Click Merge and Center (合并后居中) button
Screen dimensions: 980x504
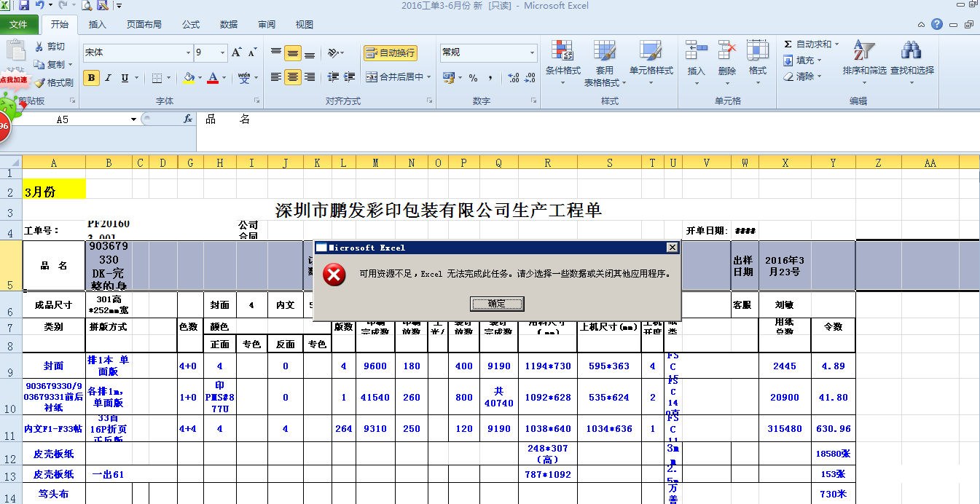[x=397, y=76]
